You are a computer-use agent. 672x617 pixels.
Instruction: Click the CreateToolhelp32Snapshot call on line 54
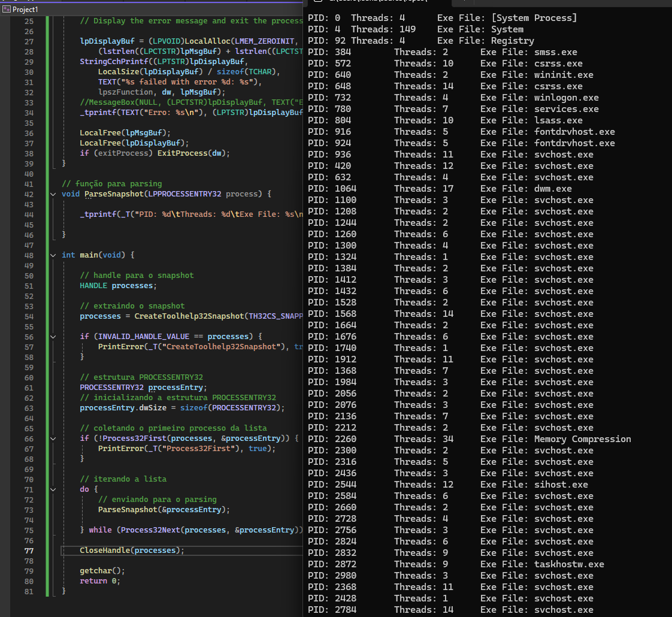189,316
